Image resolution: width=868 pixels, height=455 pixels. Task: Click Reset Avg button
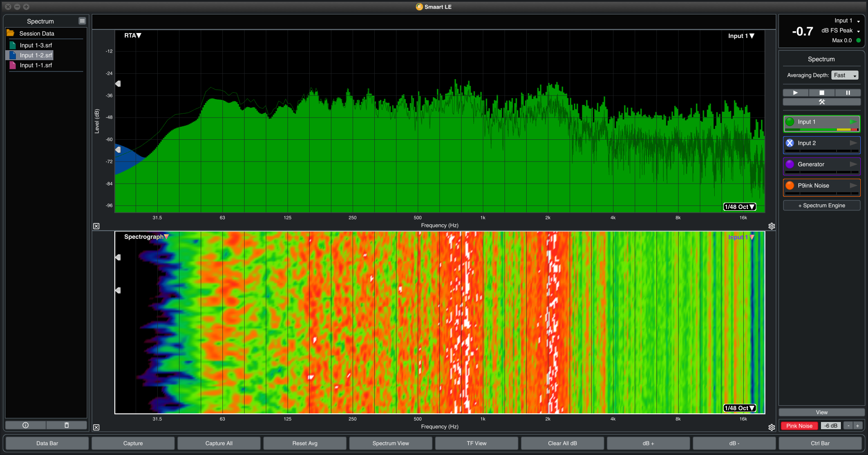pos(305,443)
